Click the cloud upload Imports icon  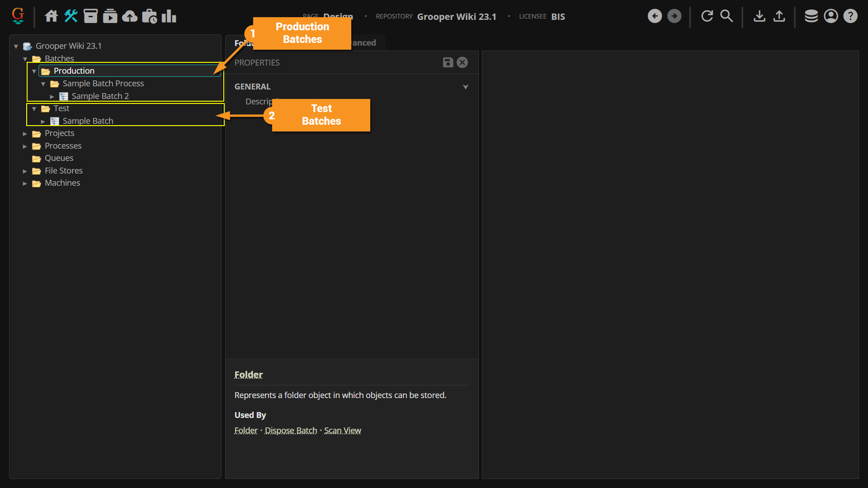(x=130, y=16)
